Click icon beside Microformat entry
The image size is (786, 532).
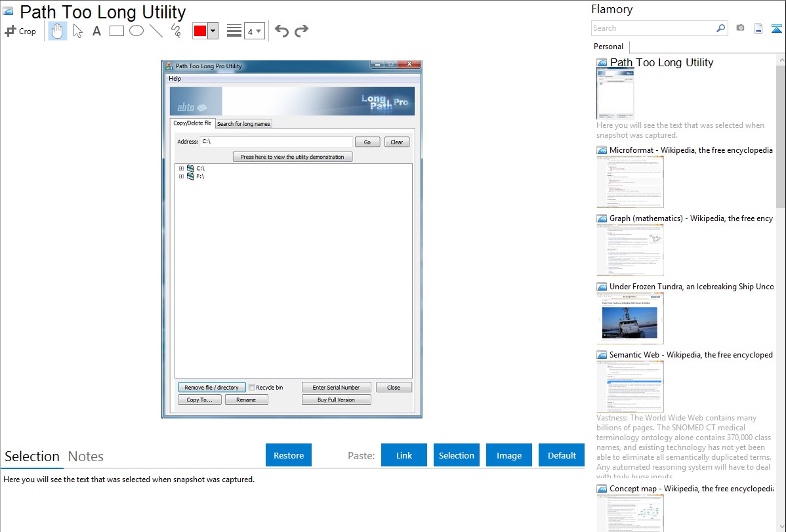coord(602,150)
